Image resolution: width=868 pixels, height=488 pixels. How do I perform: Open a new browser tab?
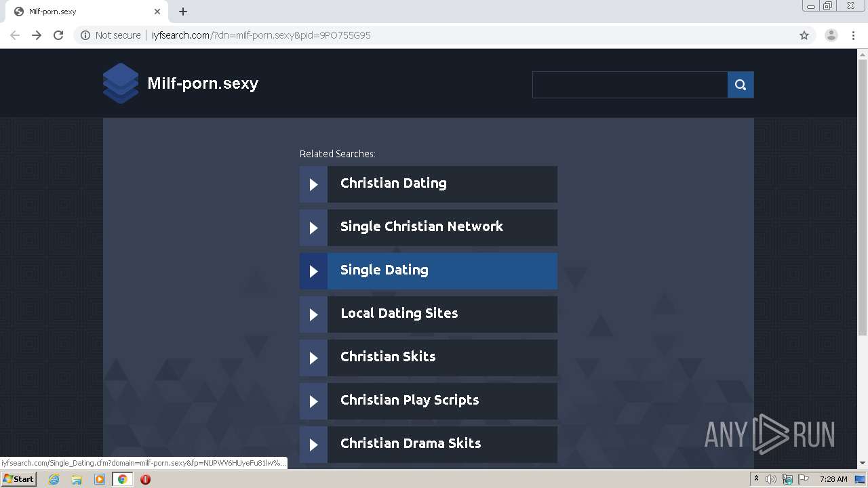(183, 12)
